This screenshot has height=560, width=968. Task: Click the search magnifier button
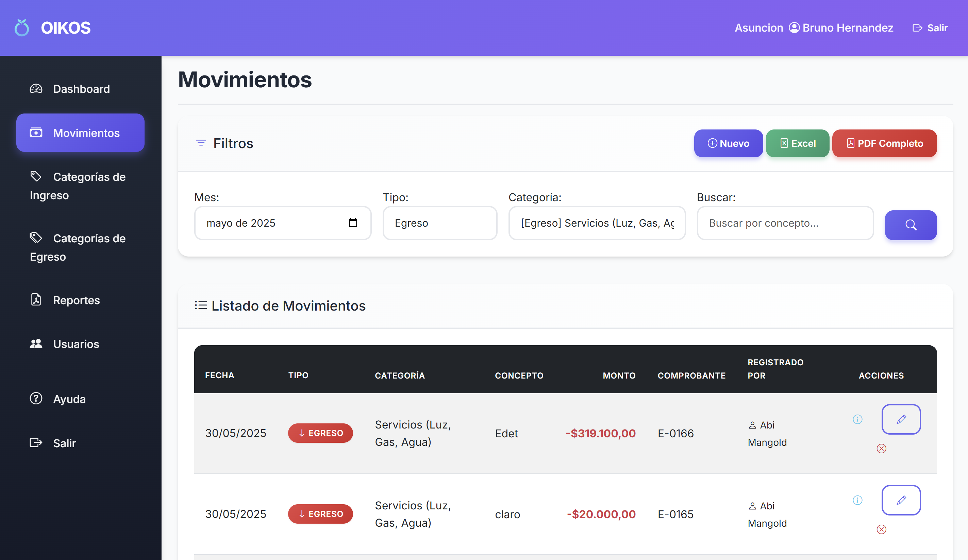(911, 225)
